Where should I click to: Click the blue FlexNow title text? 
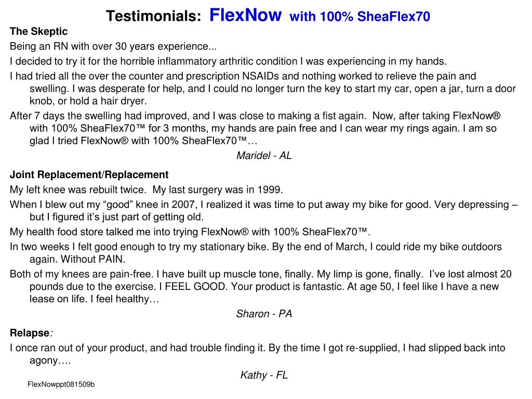pyautogui.click(x=245, y=15)
